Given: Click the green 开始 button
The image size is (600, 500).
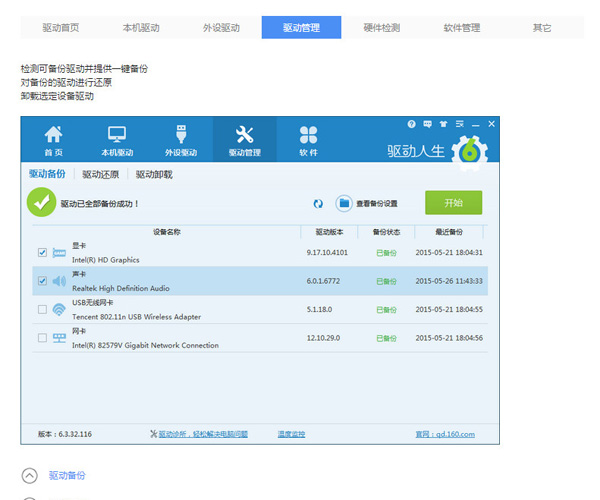Looking at the screenshot, I should (453, 203).
